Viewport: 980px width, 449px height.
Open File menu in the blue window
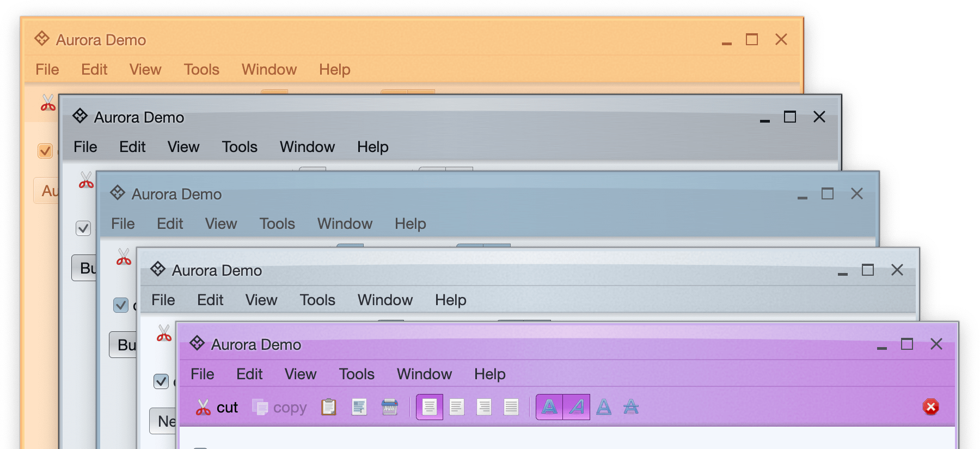tap(123, 223)
